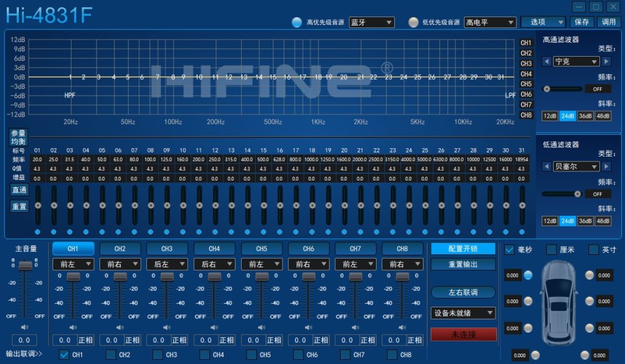
Task: Mute CH4 using its speaker icon
Action: click(x=214, y=327)
